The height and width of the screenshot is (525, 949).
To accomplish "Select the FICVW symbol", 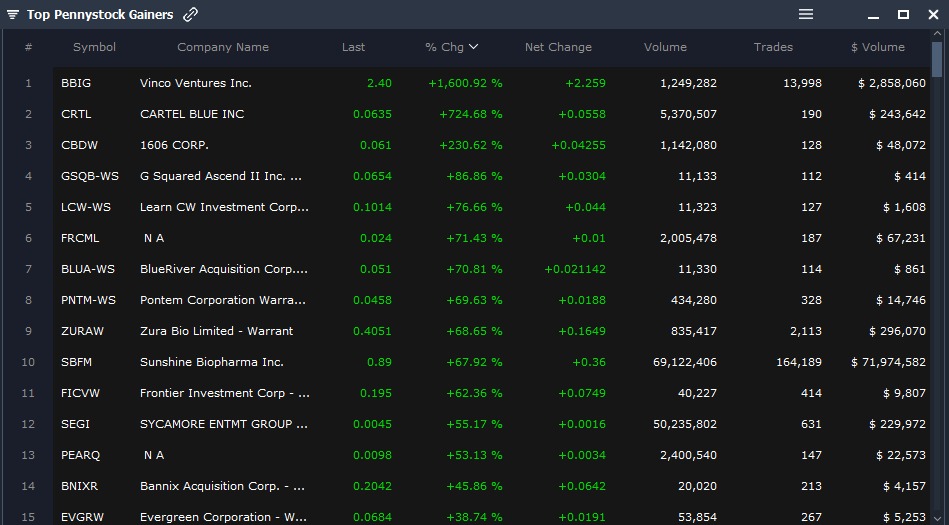I will click(80, 393).
